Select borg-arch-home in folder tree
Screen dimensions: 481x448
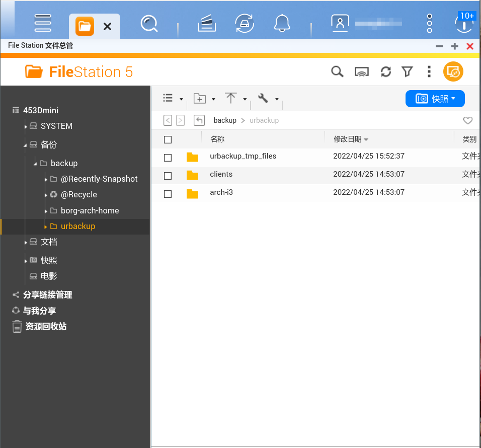point(90,210)
